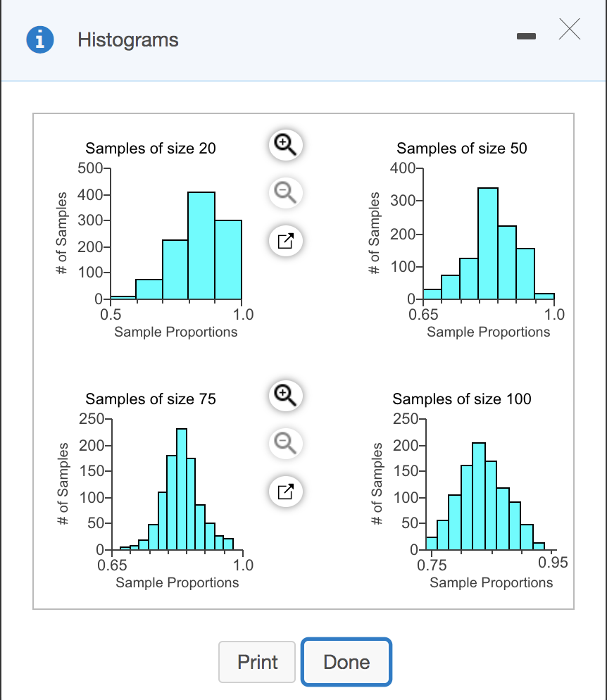The height and width of the screenshot is (700, 607).
Task: Close the Histograms dialog with the X
Action: pyautogui.click(x=569, y=30)
